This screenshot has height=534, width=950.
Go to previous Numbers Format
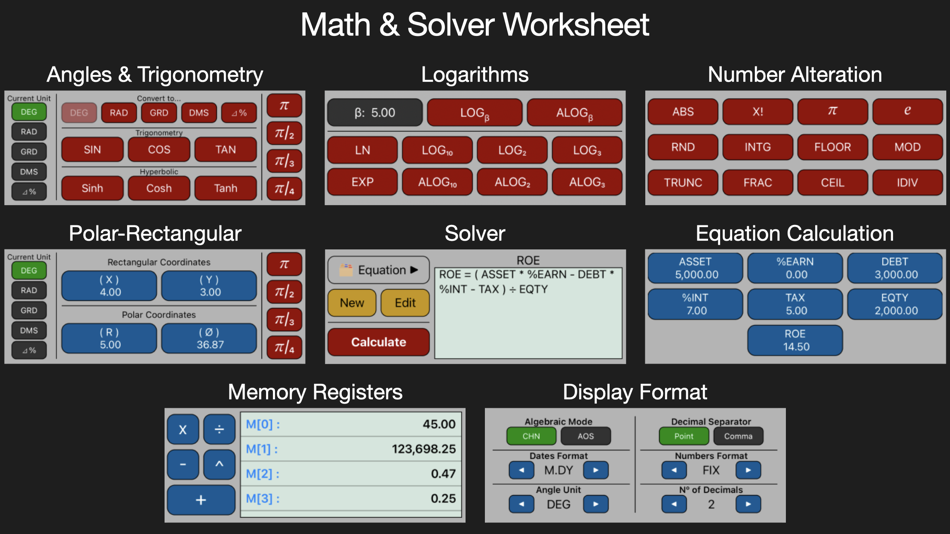coord(674,470)
